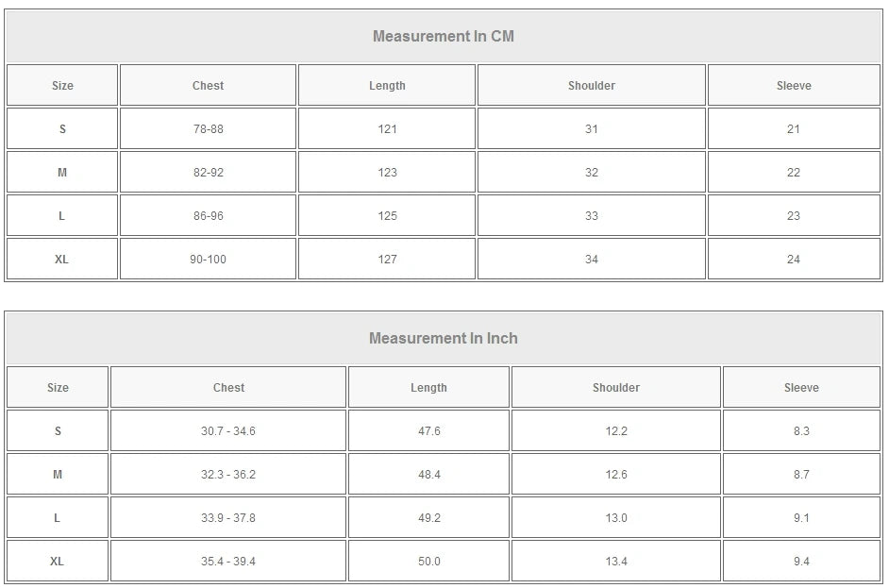This screenshot has width=889, height=588.
Task: Select the 33.9 - 37.8 chest cell
Action: 227,518
